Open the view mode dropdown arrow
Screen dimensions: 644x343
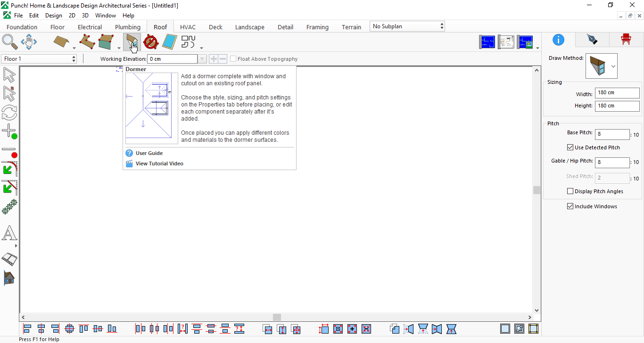538,48
